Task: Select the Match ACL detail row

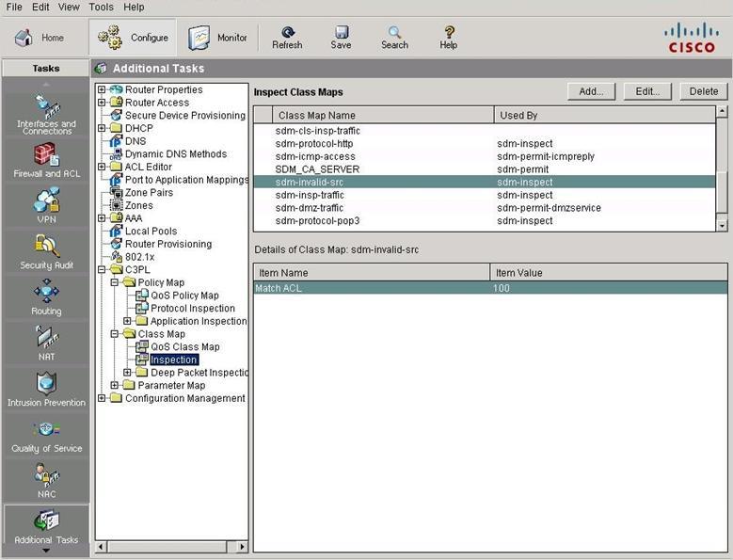Action: 490,288
